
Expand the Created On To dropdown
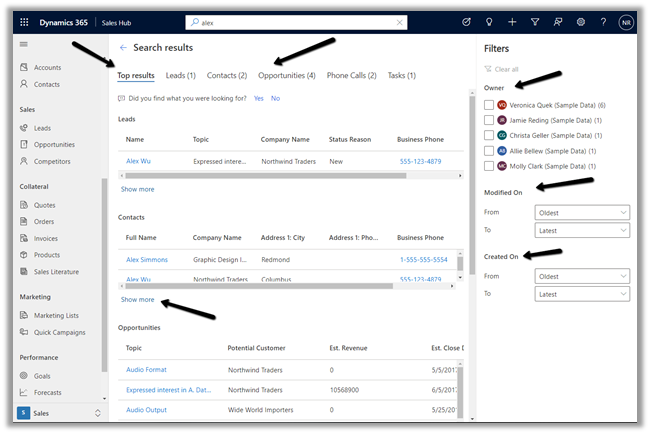582,294
